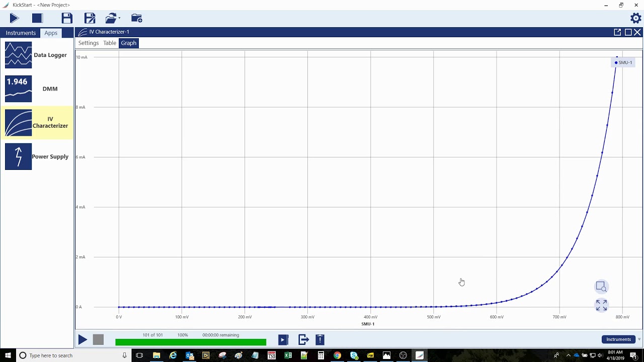Click the green test progress bar

click(x=191, y=342)
